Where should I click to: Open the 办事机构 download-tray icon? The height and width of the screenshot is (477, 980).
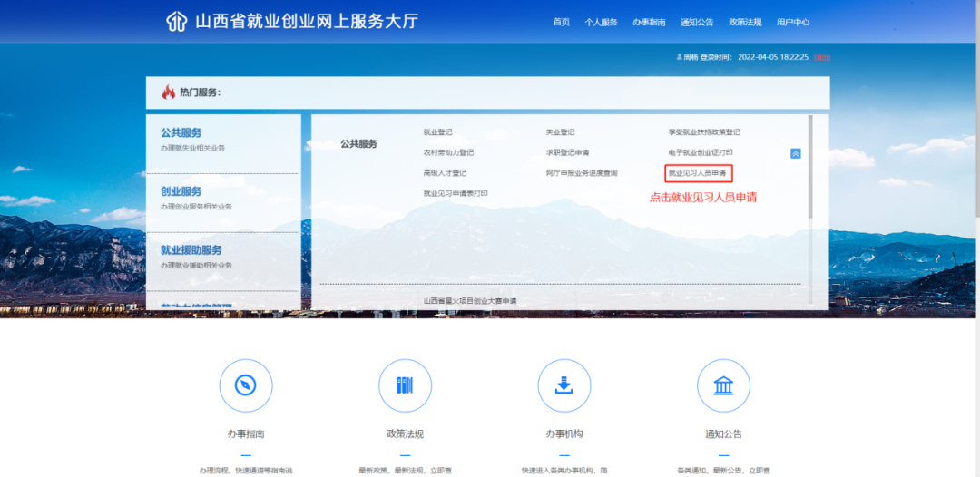coord(563,385)
